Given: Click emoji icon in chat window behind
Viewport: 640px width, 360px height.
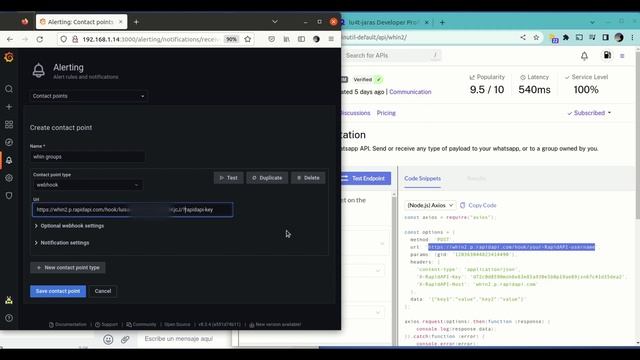Looking at the screenshot, I should (x=108, y=339).
